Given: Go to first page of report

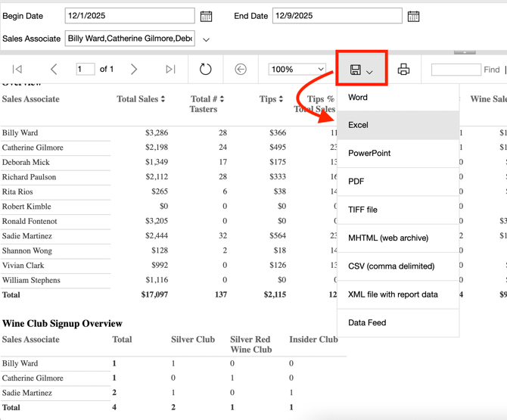Looking at the screenshot, I should coord(17,70).
